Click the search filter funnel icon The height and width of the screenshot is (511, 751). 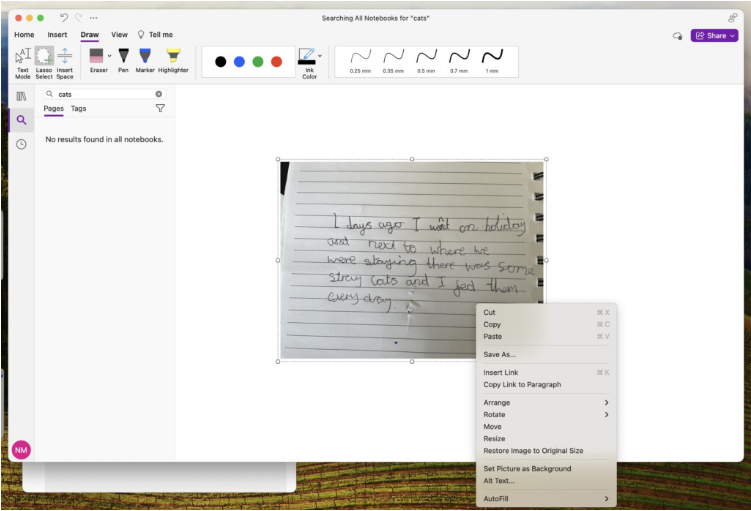160,108
